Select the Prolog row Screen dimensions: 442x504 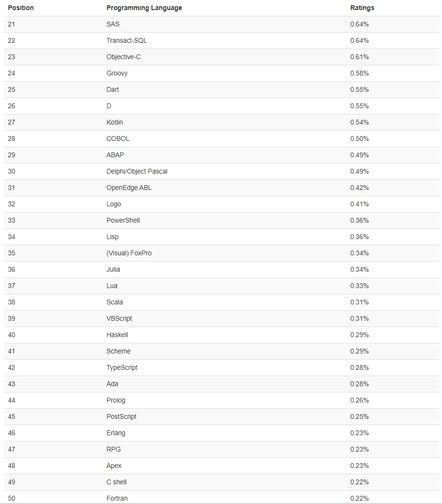pyautogui.click(x=115, y=400)
